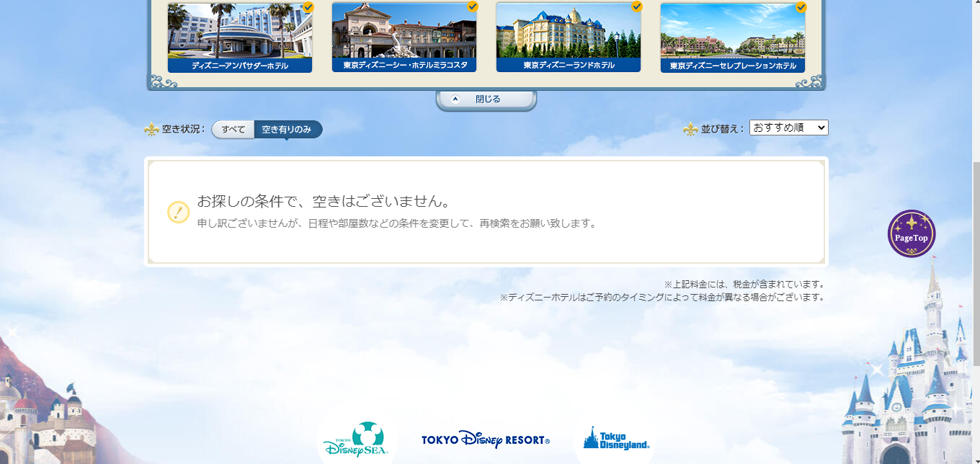The width and height of the screenshot is (980, 464).
Task: Show all availability with すべて toggle
Action: click(x=233, y=130)
